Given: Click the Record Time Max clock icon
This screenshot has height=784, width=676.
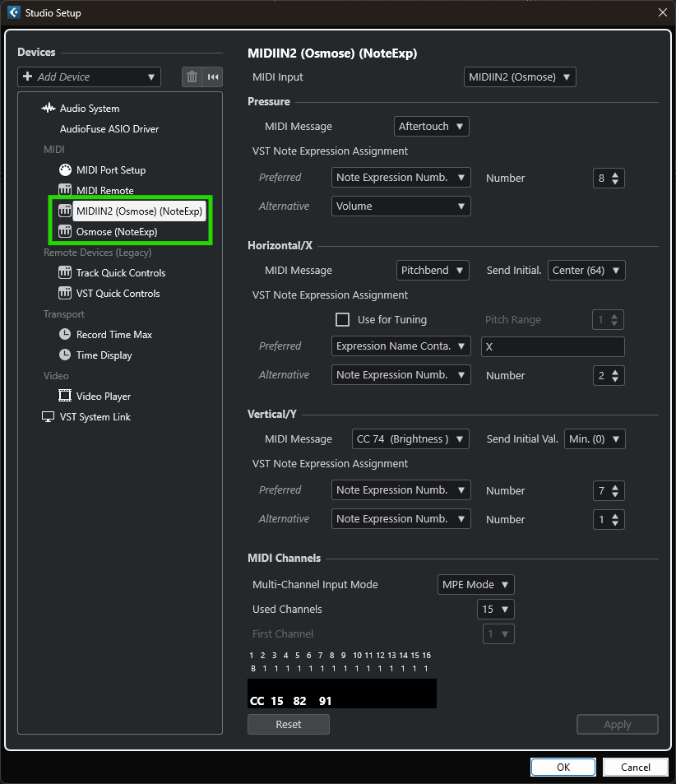Looking at the screenshot, I should 65,335.
